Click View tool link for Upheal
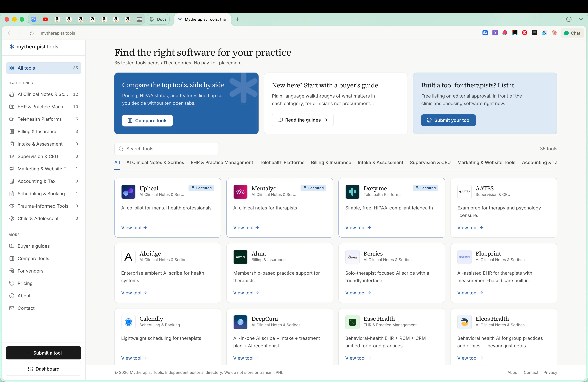588x382 pixels. click(134, 228)
